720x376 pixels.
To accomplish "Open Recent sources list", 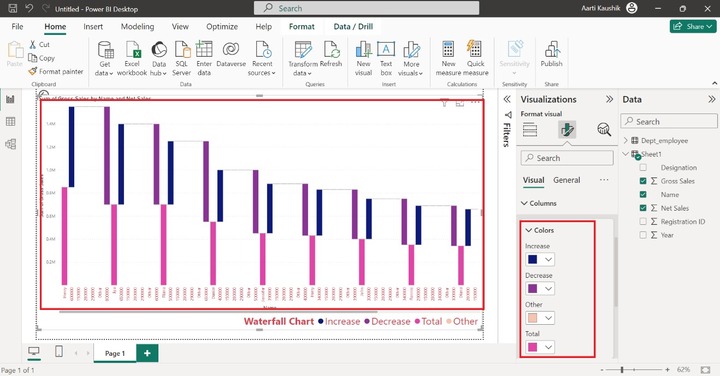I will pyautogui.click(x=262, y=58).
